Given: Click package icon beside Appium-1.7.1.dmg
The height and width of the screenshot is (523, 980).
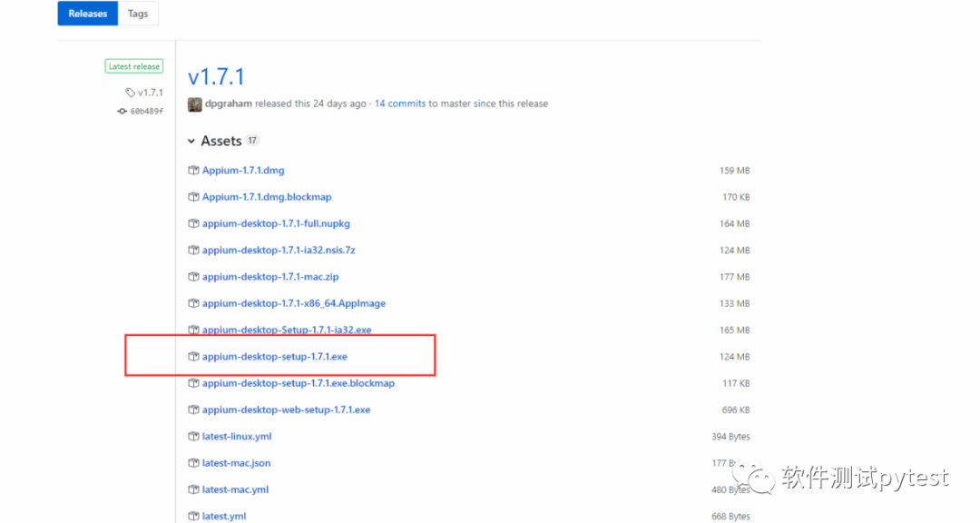Looking at the screenshot, I should click(194, 170).
